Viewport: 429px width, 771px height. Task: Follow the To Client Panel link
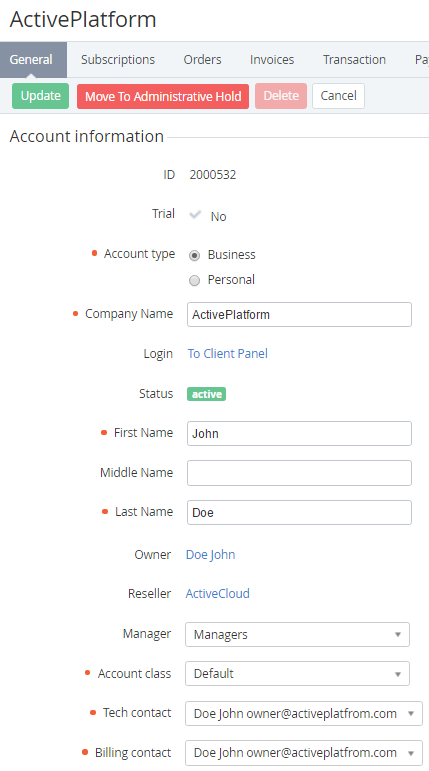[228, 354]
